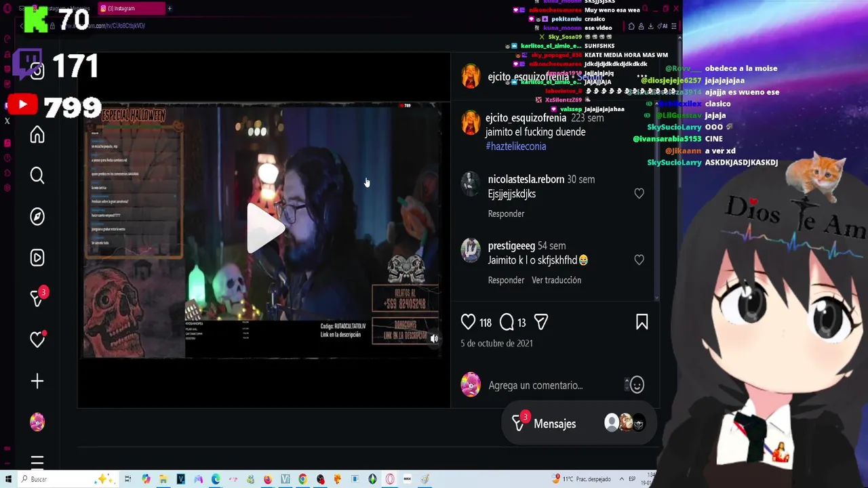Open Opera browser from the taskbar
This screenshot has width=868, height=488.
pos(390,479)
